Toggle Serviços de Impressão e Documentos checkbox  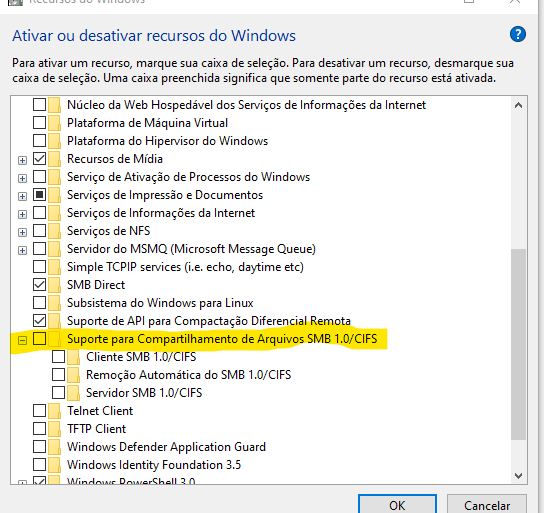click(x=39, y=195)
